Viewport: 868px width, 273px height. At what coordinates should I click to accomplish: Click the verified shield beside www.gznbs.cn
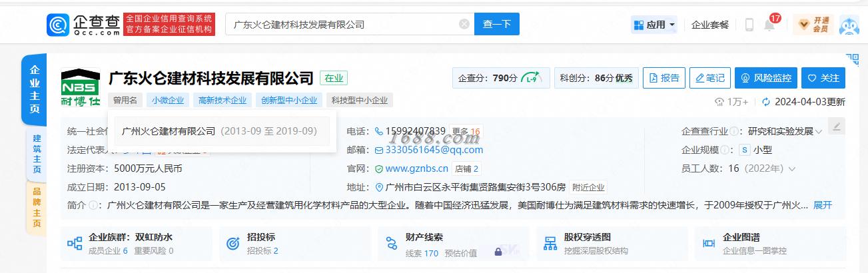click(x=379, y=168)
